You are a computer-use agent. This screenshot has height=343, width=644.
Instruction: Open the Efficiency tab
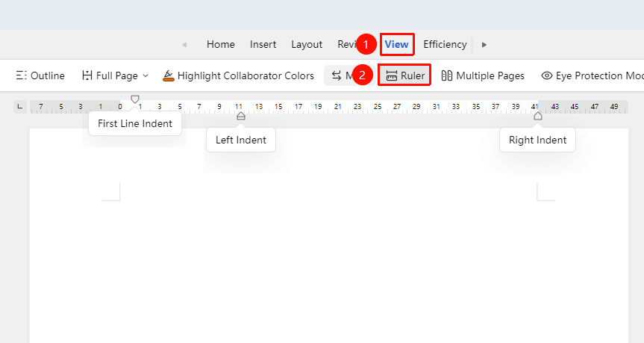(x=445, y=44)
